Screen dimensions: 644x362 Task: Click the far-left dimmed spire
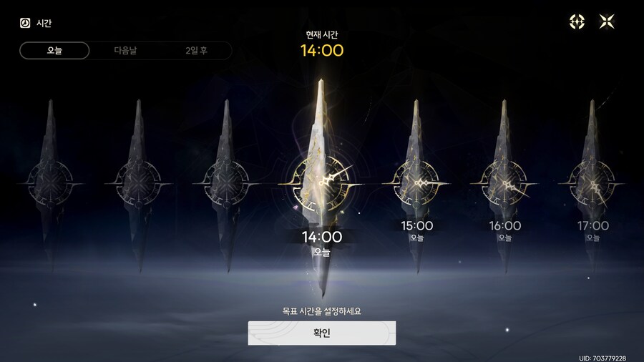(51, 184)
